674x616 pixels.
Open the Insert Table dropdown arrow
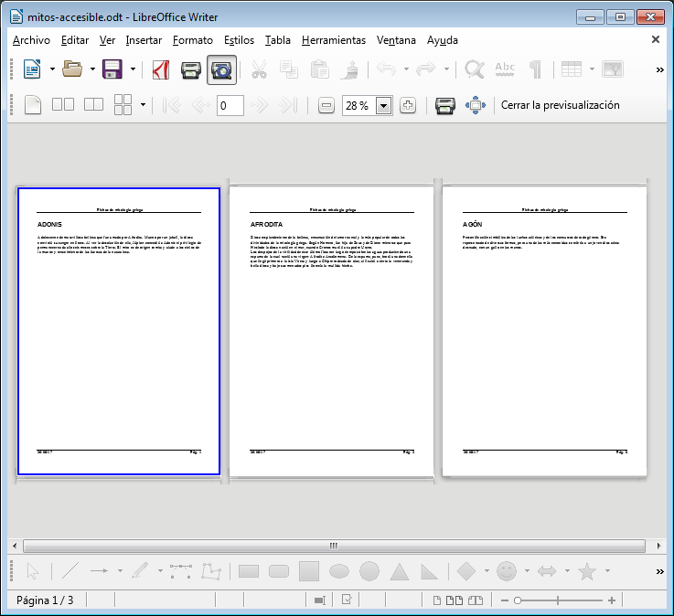592,69
